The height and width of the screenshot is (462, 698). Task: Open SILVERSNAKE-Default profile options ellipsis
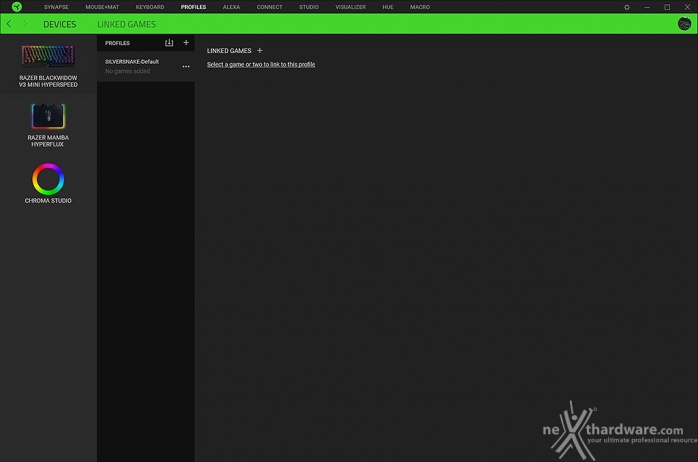coord(186,66)
